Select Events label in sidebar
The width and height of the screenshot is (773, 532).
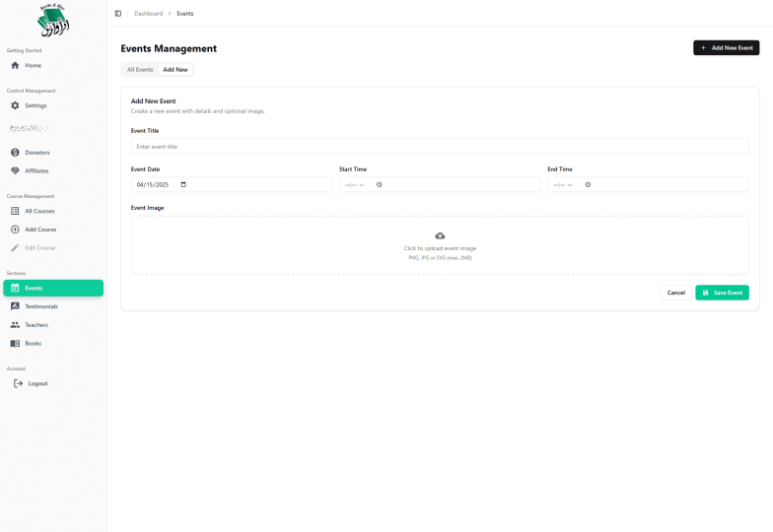(x=34, y=288)
